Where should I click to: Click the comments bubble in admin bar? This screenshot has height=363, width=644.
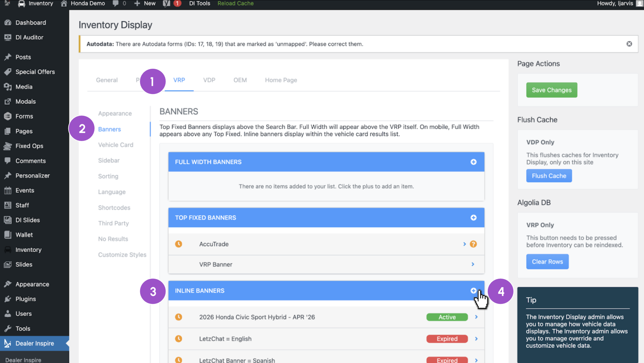tap(119, 4)
